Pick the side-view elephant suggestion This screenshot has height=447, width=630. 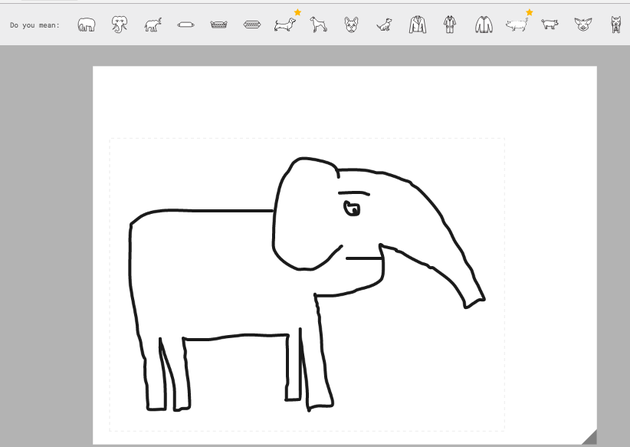coord(87,25)
